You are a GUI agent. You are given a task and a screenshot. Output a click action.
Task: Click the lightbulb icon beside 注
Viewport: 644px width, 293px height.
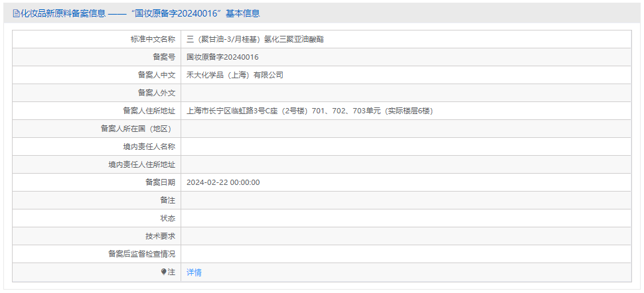coord(163,272)
